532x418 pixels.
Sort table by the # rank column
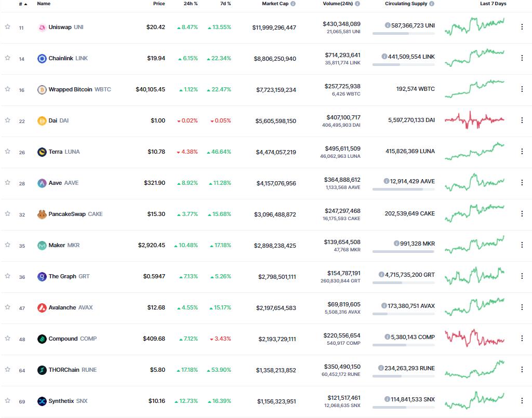[21, 4]
